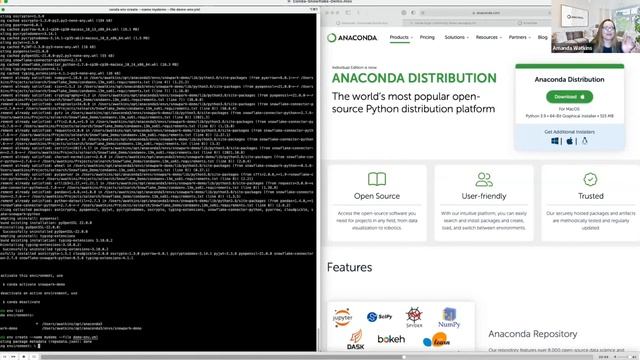Select the Windows installer icon
This screenshot has height=360, width=640.
555,141
